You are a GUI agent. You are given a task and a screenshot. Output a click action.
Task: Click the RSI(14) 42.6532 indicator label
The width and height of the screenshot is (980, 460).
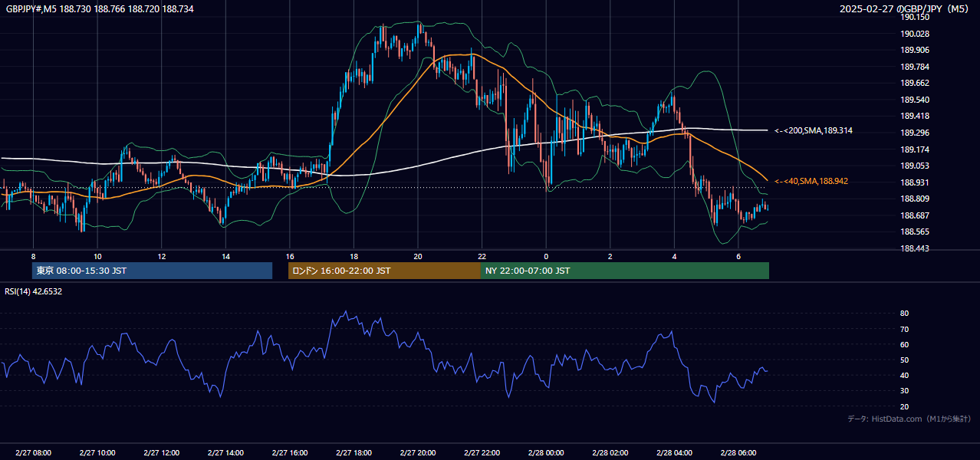pyautogui.click(x=34, y=291)
